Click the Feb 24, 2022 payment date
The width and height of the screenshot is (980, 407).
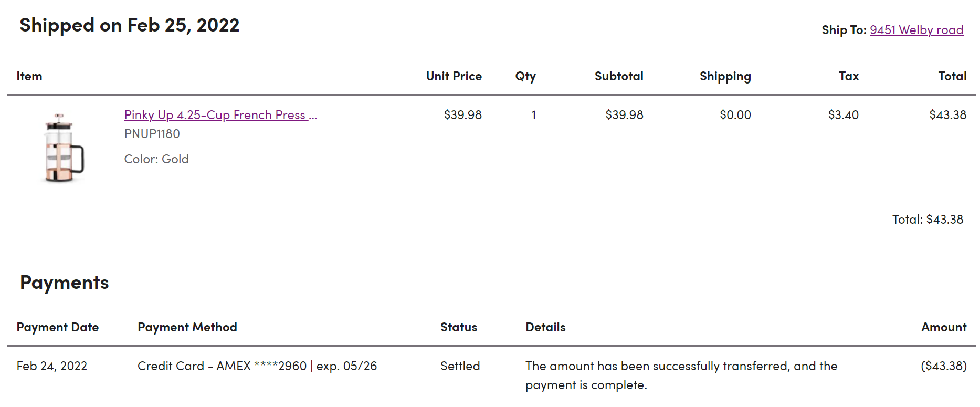point(51,366)
